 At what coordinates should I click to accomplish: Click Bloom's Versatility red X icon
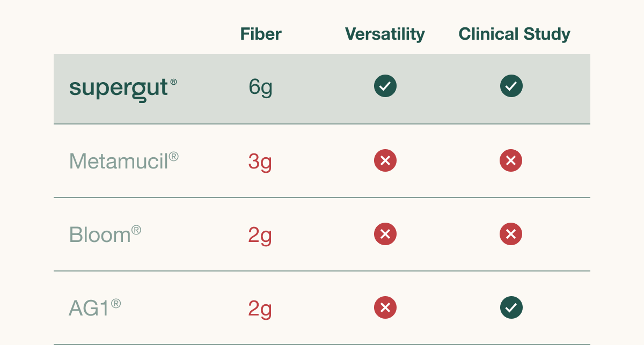(x=385, y=234)
